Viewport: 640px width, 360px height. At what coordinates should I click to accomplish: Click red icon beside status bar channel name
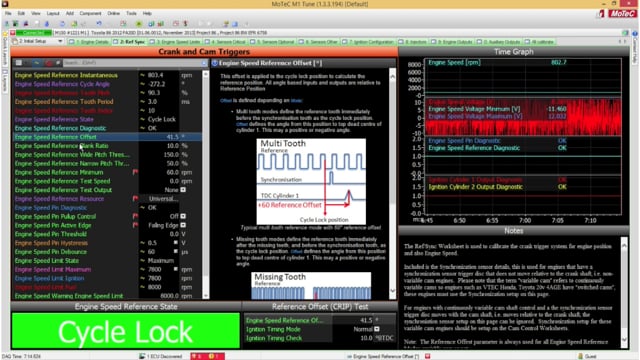pos(427,356)
